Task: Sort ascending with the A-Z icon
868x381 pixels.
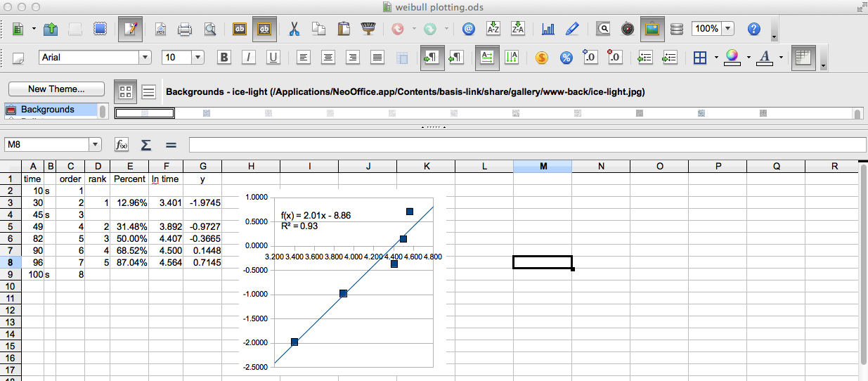Action: click(493, 30)
